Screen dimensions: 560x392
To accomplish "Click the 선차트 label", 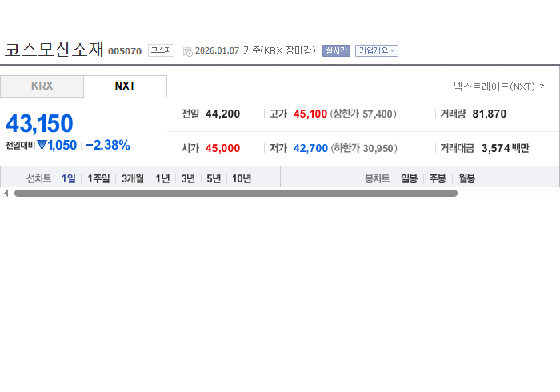I will click(39, 178).
